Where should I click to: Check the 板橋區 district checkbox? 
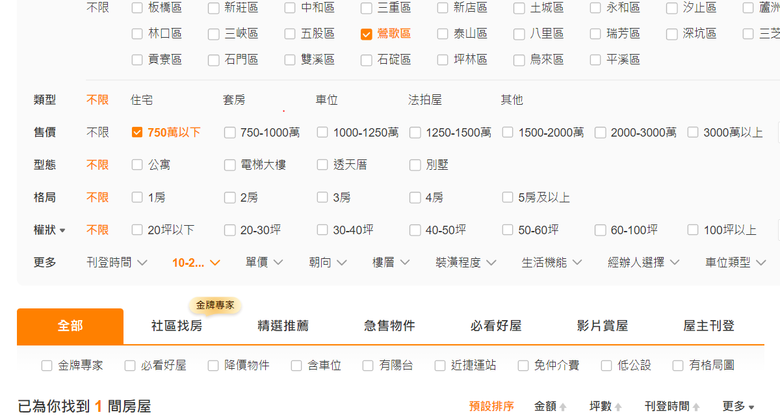click(137, 8)
